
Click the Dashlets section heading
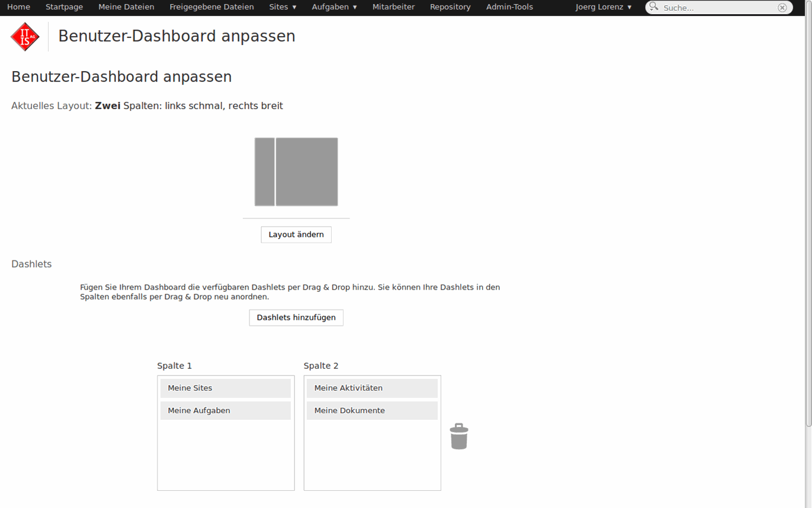tap(31, 264)
